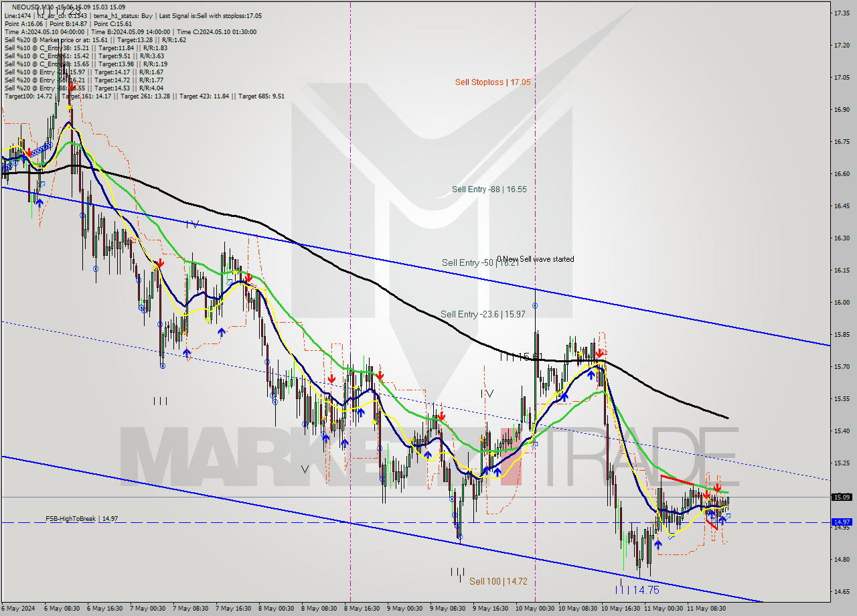Click the '11 May 00:30' time axis label
Screen dimensions: 857x616
[664, 609]
